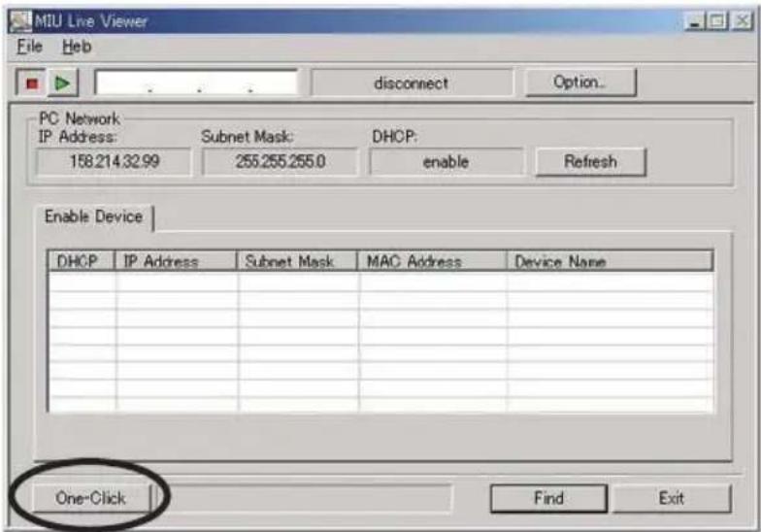Screen dimensions: 761x532
Task: Click the Find button
Action: pos(548,498)
